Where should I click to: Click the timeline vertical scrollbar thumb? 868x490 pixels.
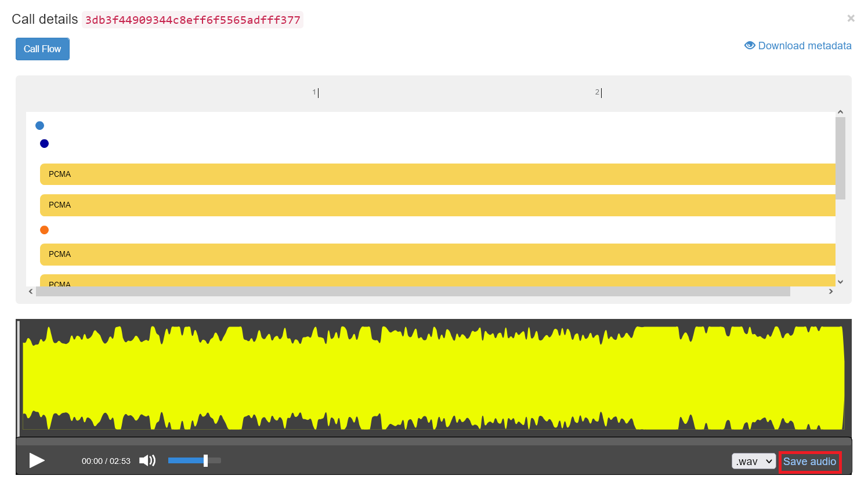coord(840,158)
